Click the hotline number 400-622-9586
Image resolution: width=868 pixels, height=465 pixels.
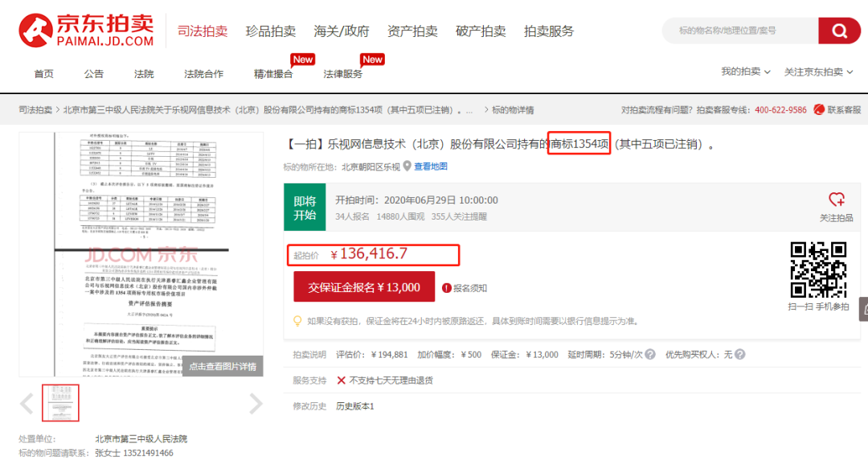click(x=780, y=109)
